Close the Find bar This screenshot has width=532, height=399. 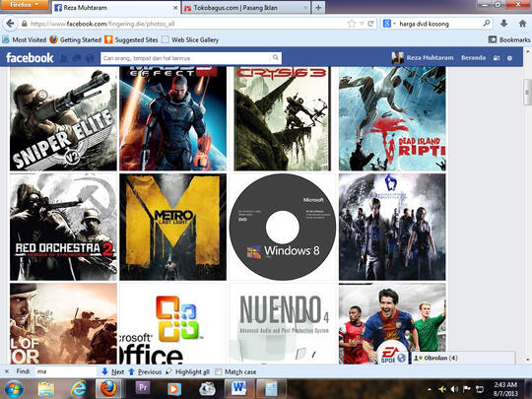click(7, 371)
